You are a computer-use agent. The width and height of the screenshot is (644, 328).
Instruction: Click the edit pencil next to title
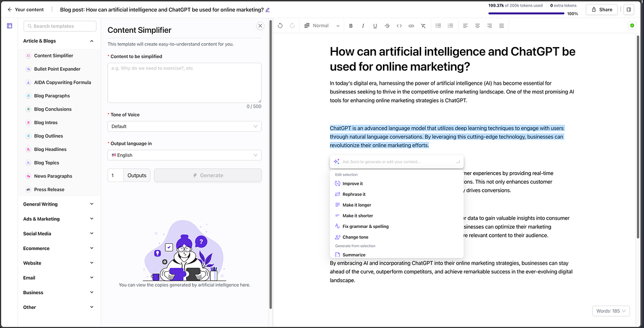click(x=268, y=10)
